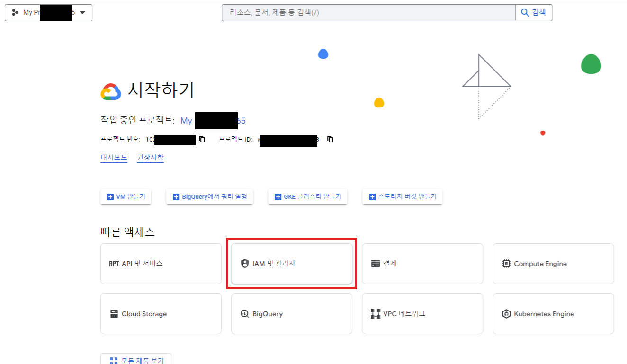This screenshot has width=627, height=364.
Task: Open the project selector dropdown
Action: [48, 13]
